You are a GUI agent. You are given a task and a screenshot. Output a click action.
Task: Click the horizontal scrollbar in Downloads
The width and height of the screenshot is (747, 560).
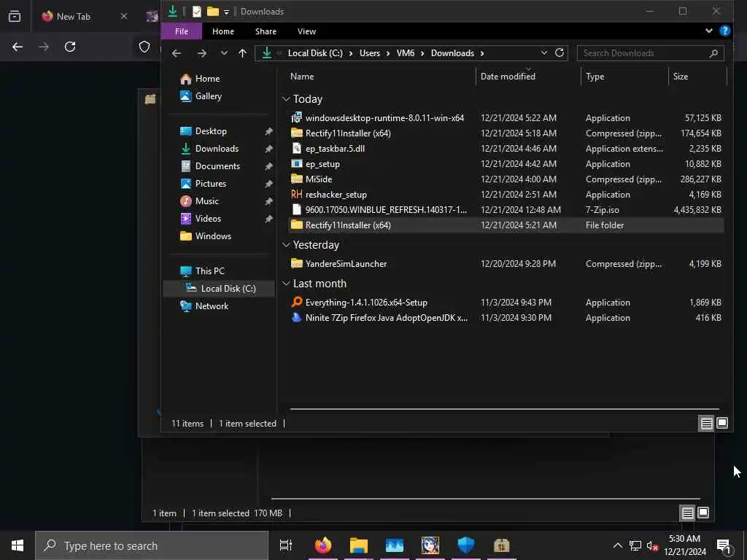505,408
